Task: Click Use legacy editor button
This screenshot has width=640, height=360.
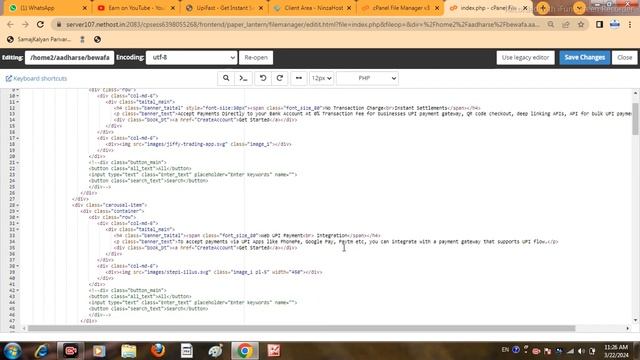Action: point(525,58)
